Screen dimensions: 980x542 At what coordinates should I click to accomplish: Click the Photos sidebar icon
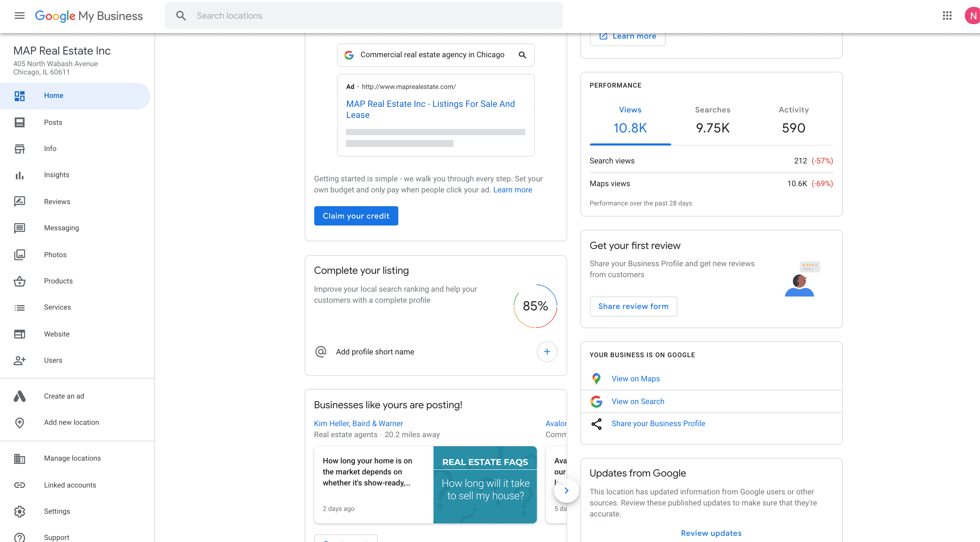[19, 255]
